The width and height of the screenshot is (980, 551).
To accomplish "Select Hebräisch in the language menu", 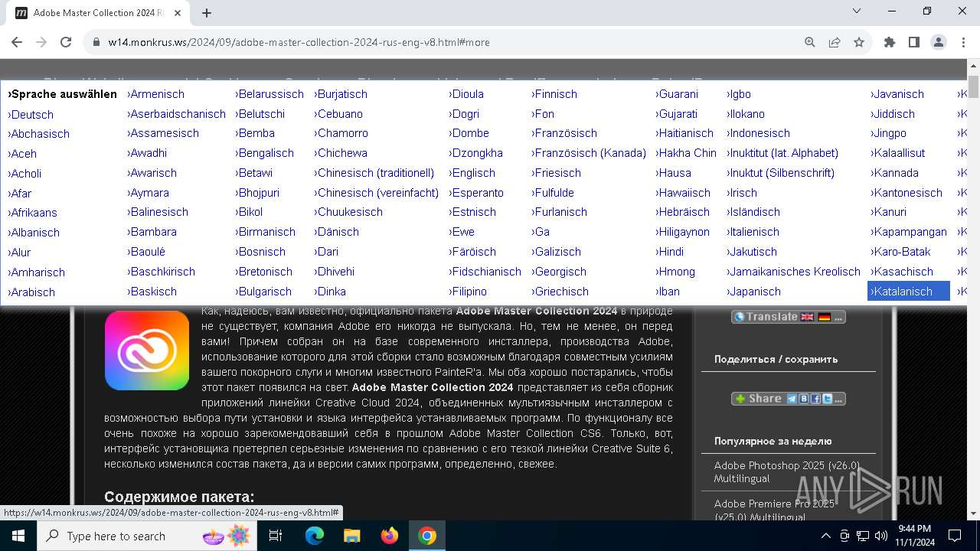I will 683,212.
